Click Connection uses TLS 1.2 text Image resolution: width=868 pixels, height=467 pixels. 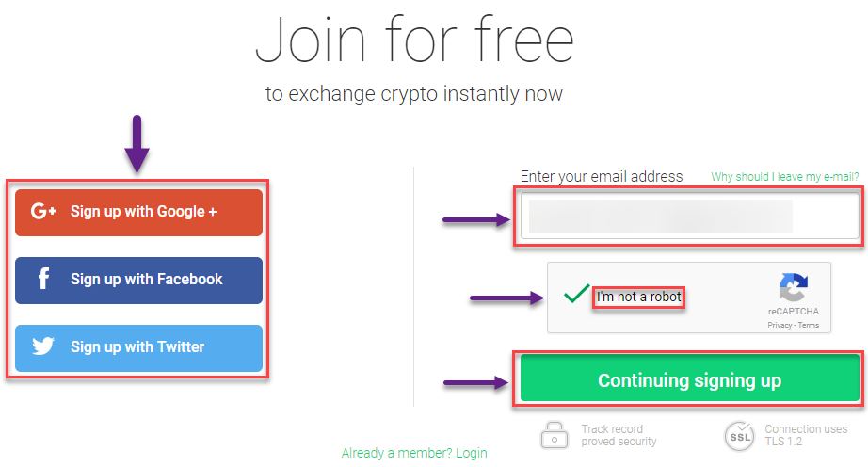[806, 436]
